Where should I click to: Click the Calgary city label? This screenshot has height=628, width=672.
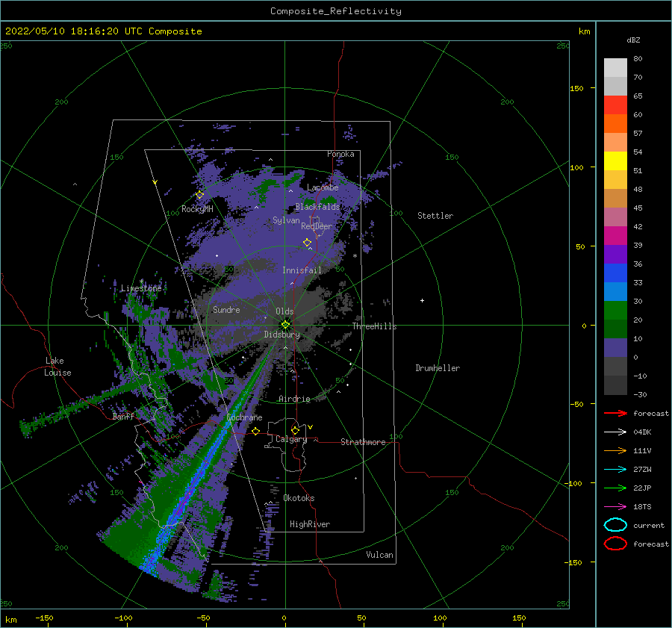click(x=291, y=439)
